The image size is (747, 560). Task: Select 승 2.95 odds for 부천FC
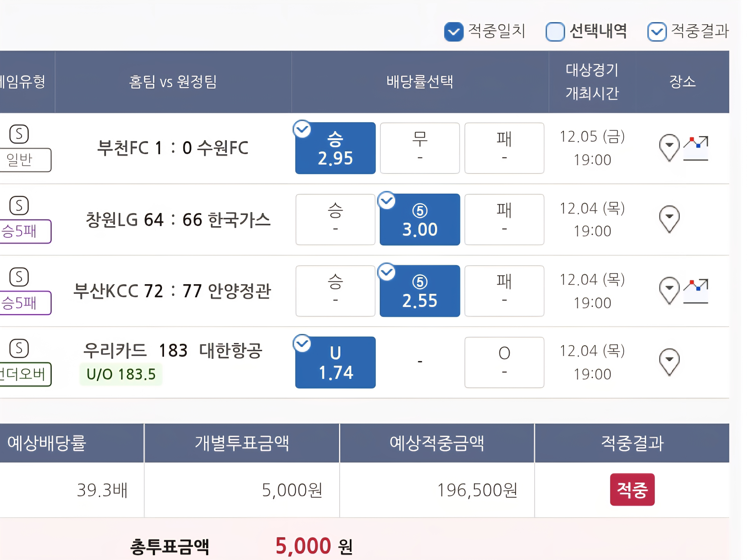[x=335, y=148]
